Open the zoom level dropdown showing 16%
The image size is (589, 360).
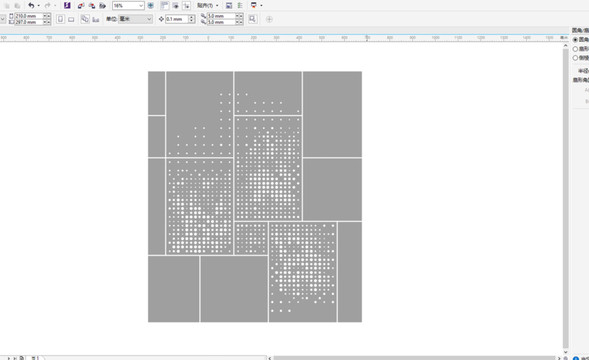point(128,6)
